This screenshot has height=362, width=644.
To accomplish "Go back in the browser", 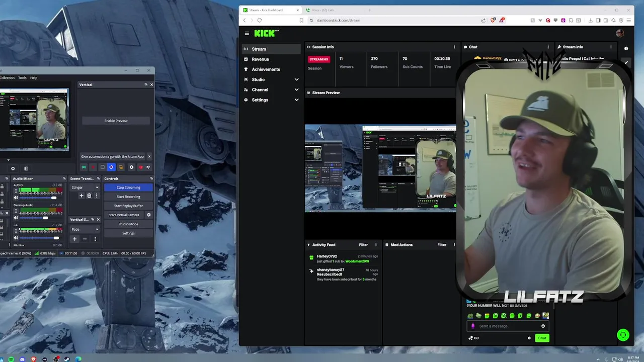I will [x=245, y=20].
